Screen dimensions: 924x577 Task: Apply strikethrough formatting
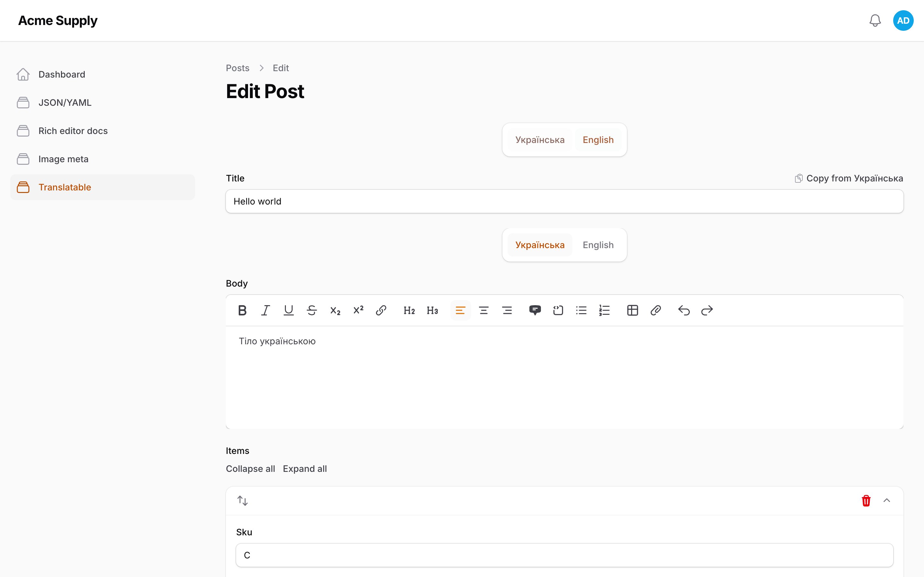pos(312,310)
